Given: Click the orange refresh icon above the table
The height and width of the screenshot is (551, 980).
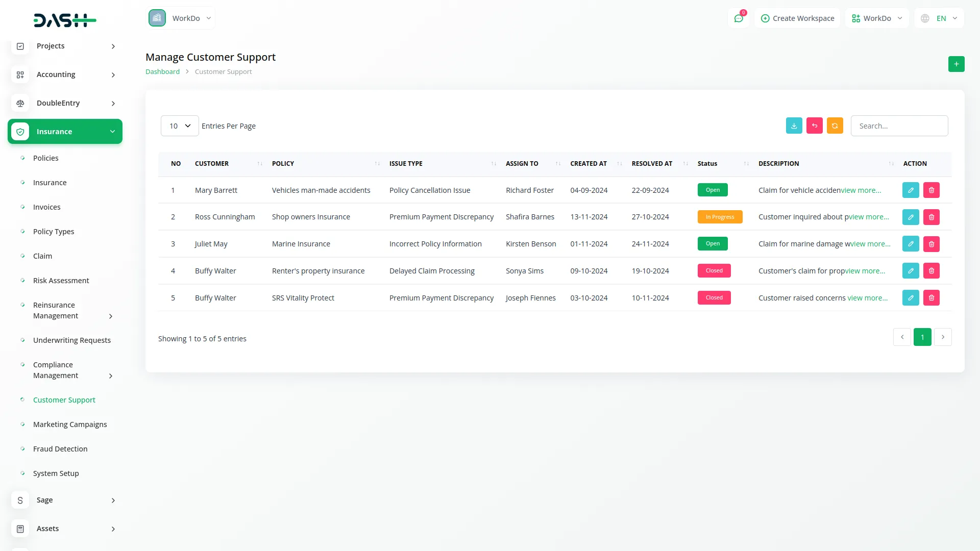Looking at the screenshot, I should [x=835, y=126].
